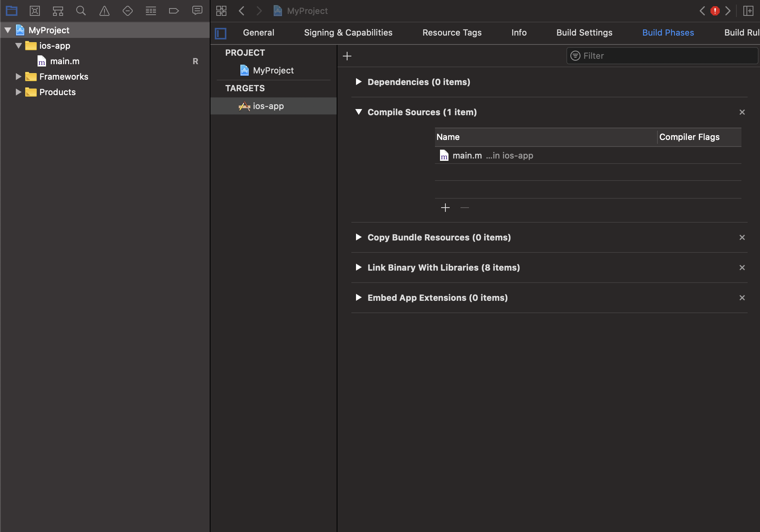
Task: Select main.m in the project navigator
Action: pyautogui.click(x=105, y=61)
